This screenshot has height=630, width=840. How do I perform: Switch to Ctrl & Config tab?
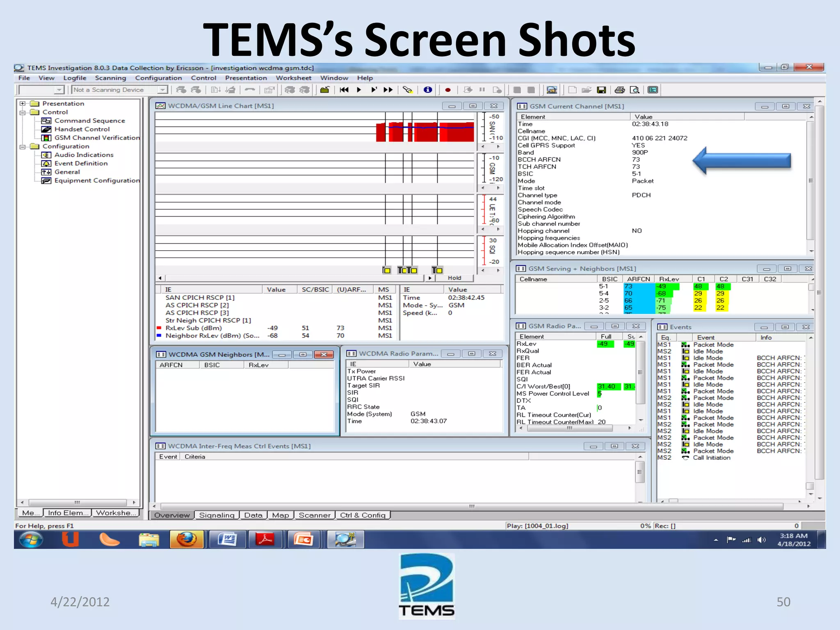(363, 515)
